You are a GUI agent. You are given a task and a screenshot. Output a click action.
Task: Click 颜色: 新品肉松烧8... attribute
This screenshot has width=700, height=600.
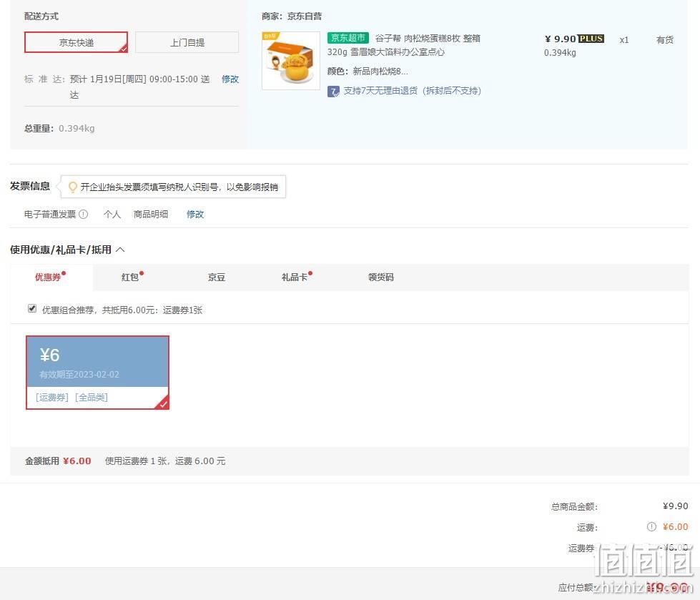[x=368, y=71]
